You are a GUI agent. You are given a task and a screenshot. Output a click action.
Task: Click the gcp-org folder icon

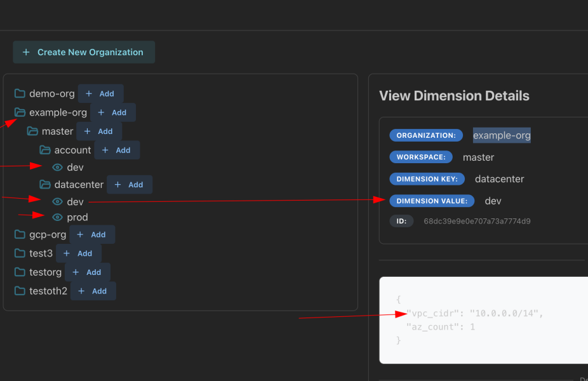pos(20,234)
